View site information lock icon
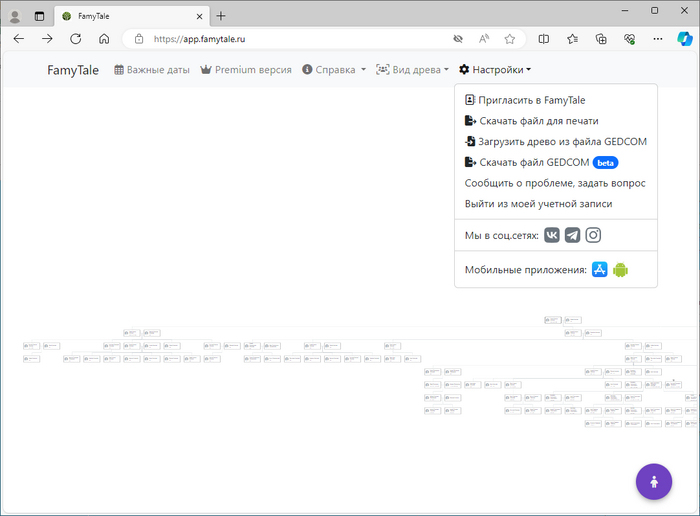700x516 pixels. pos(139,39)
